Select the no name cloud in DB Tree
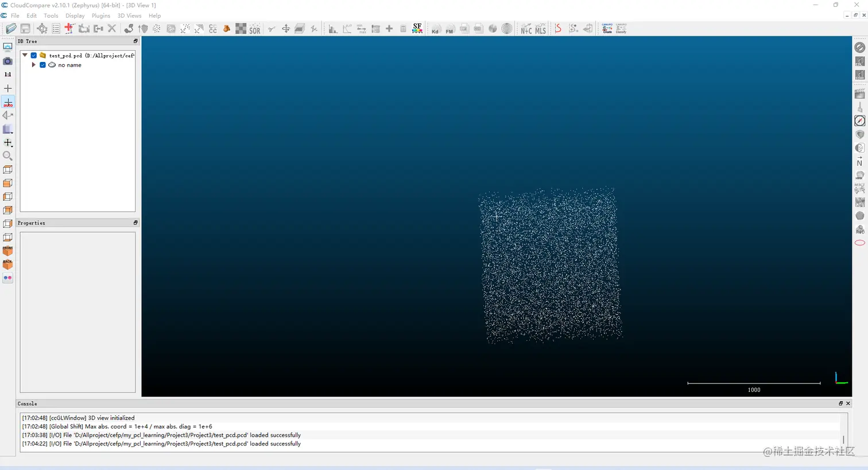868x470 pixels. pos(69,65)
